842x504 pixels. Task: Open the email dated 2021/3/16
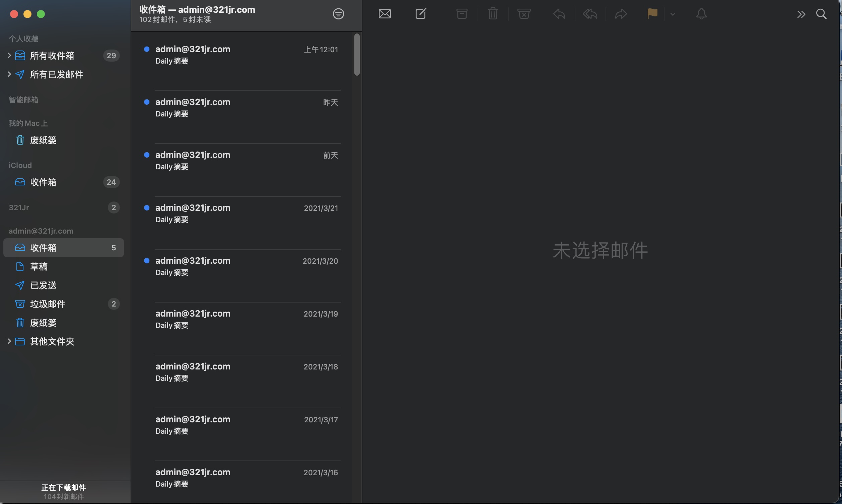tap(242, 482)
